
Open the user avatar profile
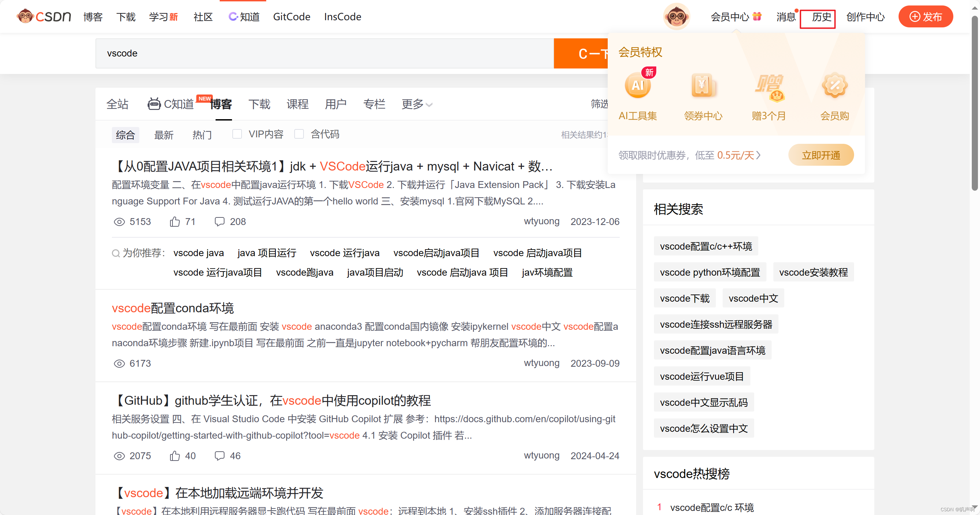pos(676,17)
